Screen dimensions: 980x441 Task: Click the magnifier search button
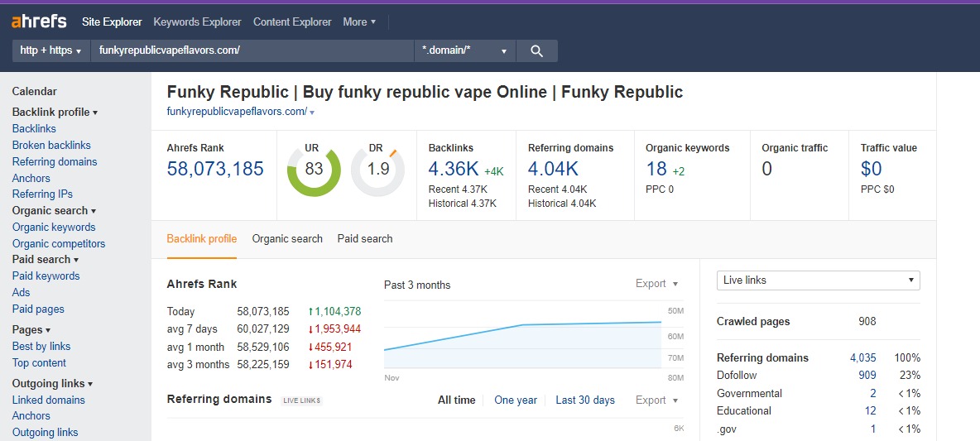pyautogui.click(x=536, y=51)
